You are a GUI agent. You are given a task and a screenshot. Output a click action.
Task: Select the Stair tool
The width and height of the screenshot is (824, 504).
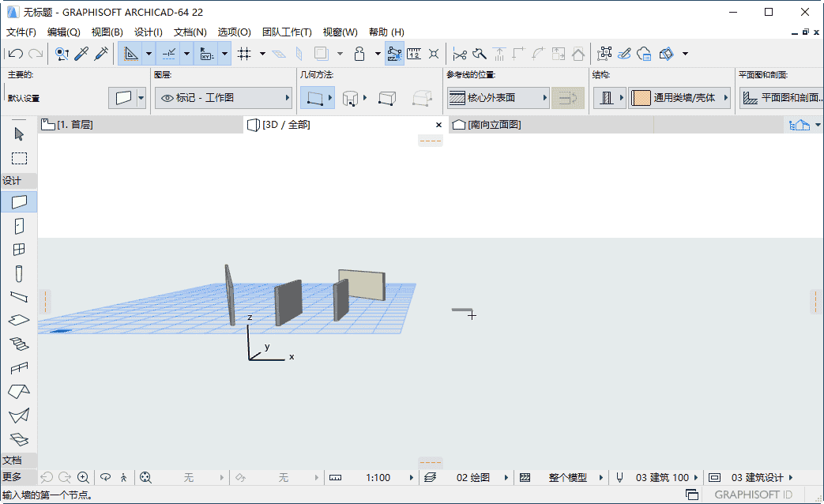18,344
